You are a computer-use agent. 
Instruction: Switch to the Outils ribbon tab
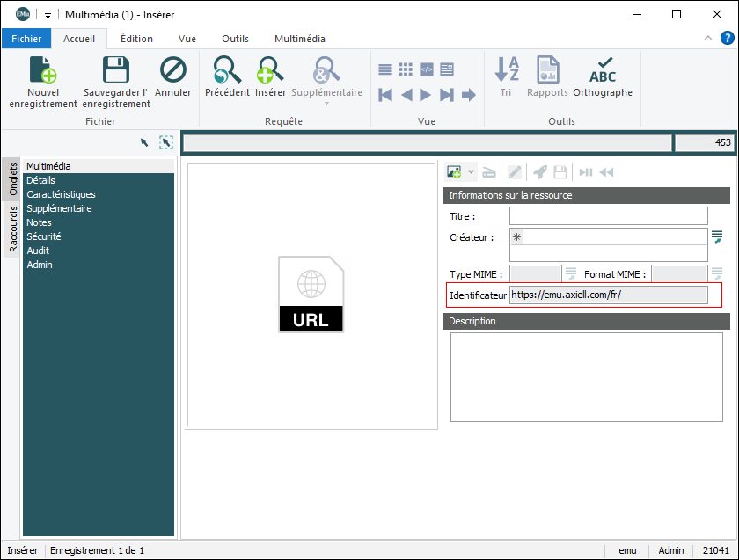click(x=235, y=39)
